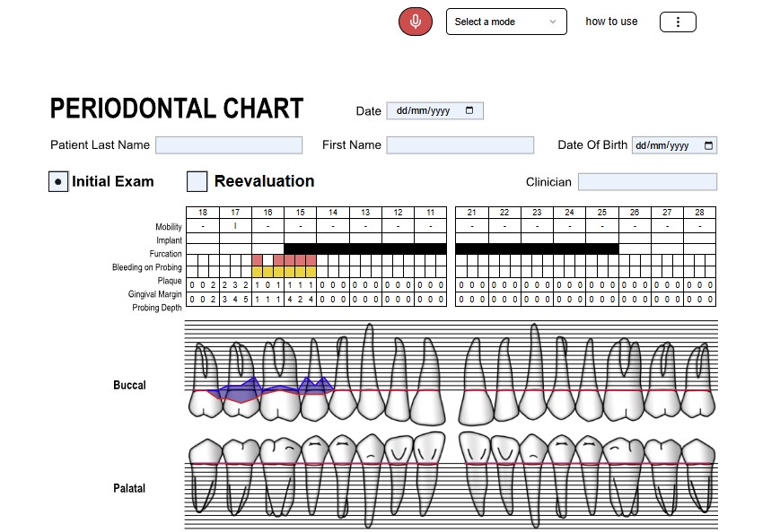The width and height of the screenshot is (780, 532).
Task: Toggle first red bleeding cell under tooth 16
Action: click(258, 260)
